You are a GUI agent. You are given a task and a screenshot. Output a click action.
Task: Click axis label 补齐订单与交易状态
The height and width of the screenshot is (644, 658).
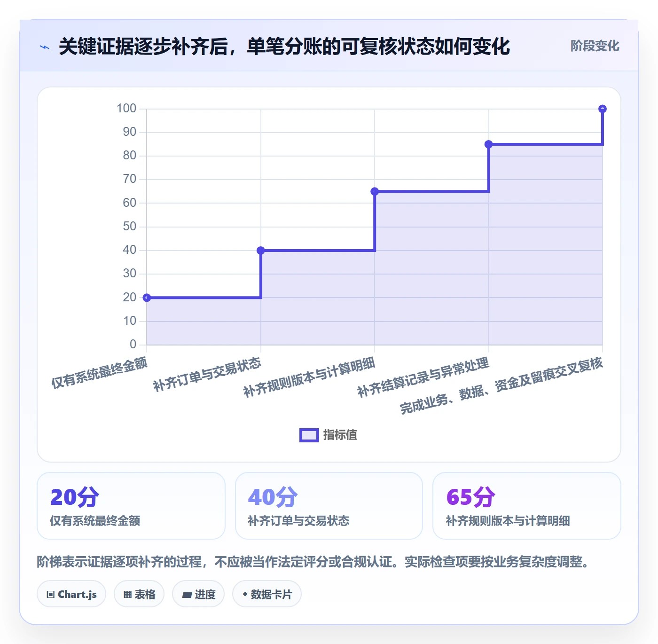207,374
